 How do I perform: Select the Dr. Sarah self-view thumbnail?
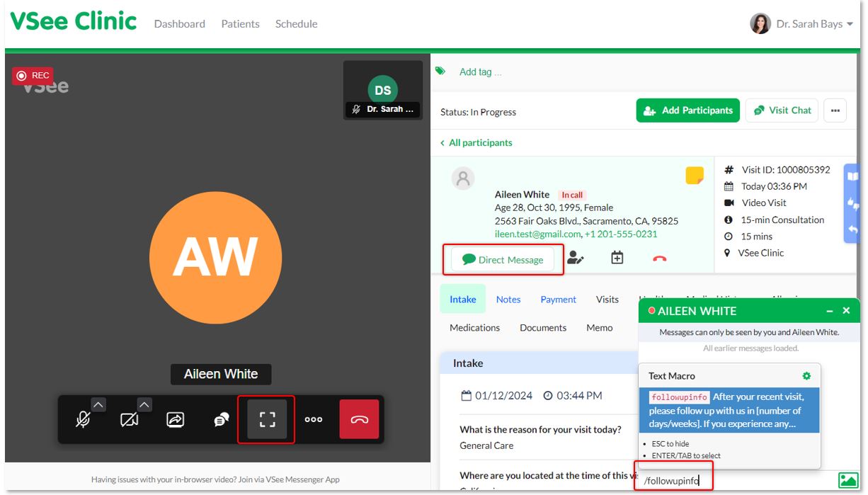click(383, 90)
